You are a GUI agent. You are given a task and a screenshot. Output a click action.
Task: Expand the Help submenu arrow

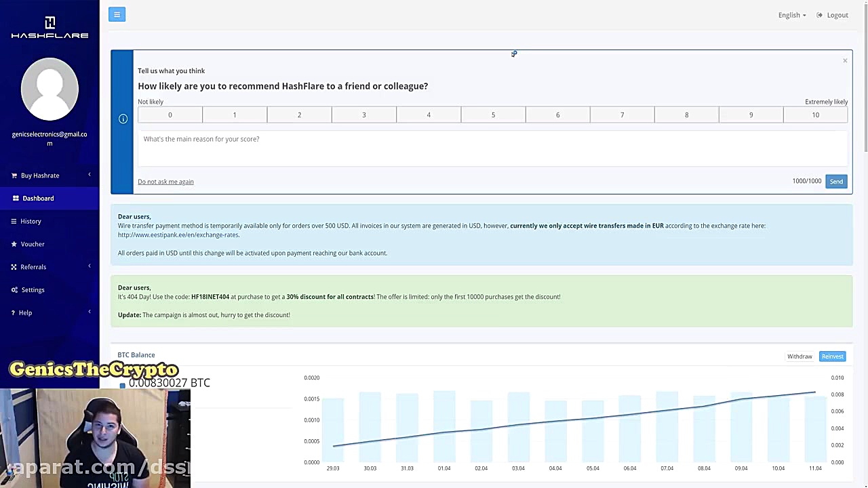89,312
